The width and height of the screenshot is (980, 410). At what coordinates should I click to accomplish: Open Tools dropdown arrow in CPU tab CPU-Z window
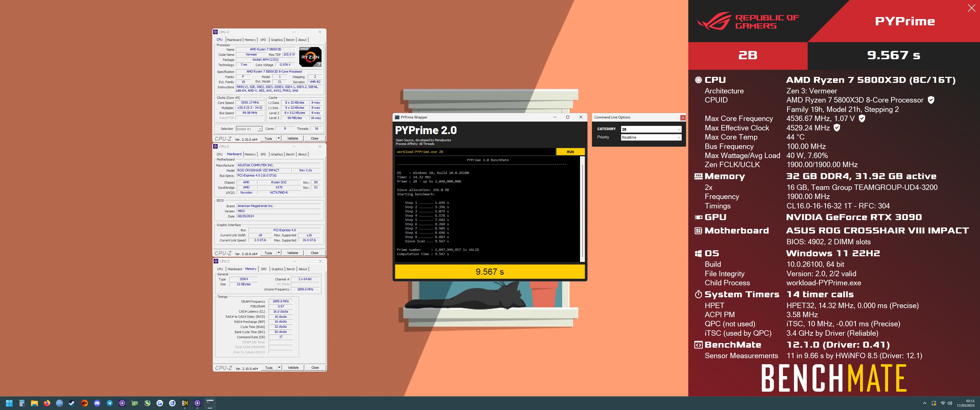point(279,138)
